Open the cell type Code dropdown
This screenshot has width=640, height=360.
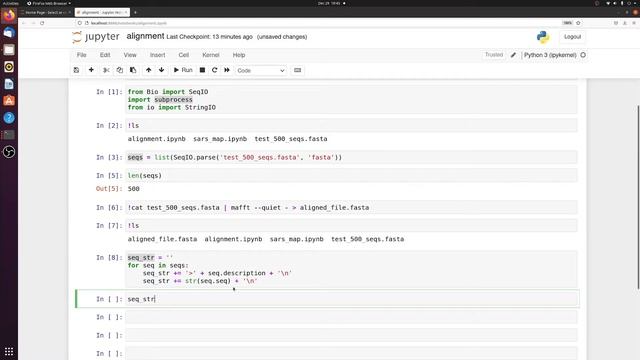coord(260,71)
